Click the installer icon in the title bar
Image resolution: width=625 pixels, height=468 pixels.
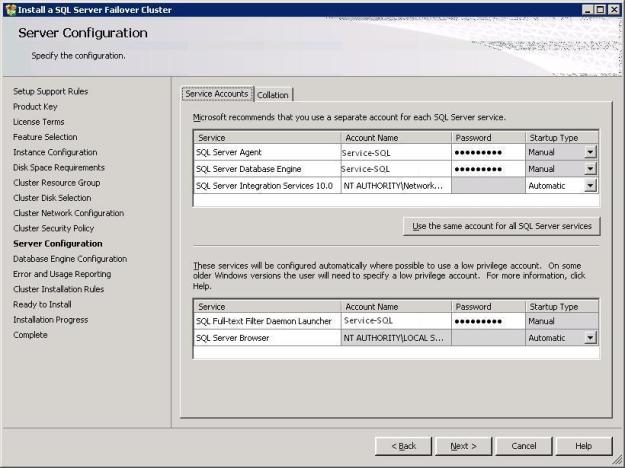10,9
